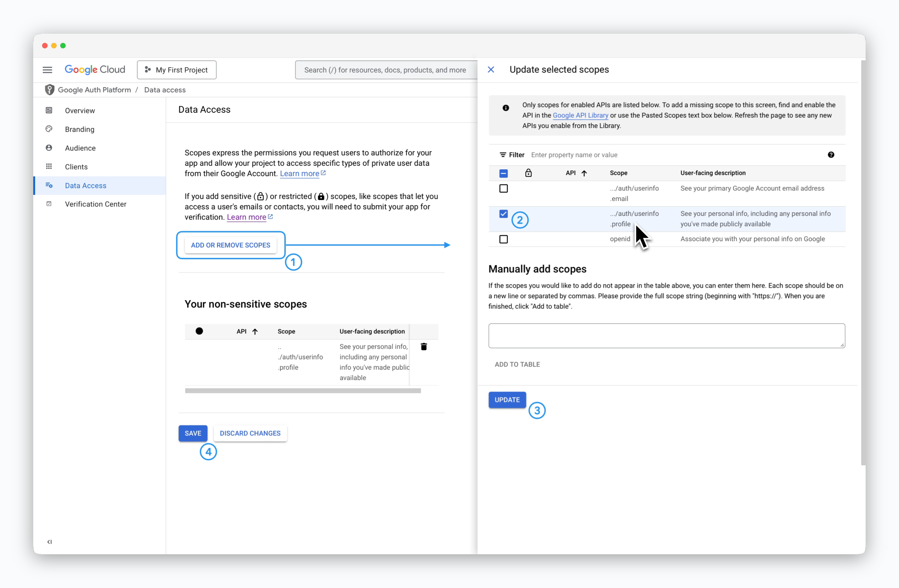Click Add to Table button
This screenshot has width=899, height=588.
pos(517,365)
